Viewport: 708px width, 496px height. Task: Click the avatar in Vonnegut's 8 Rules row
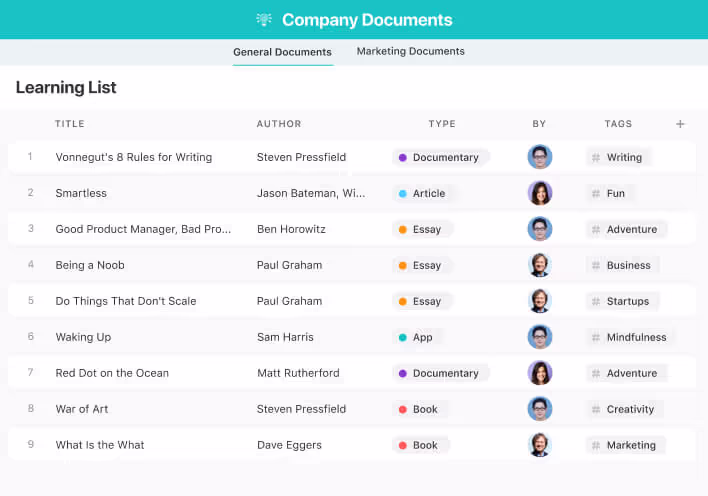tap(540, 157)
